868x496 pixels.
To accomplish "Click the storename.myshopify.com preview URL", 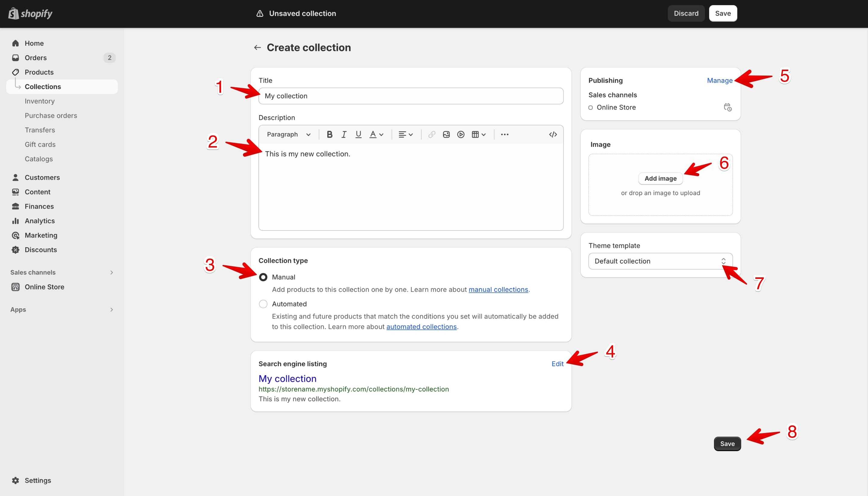I will [353, 389].
